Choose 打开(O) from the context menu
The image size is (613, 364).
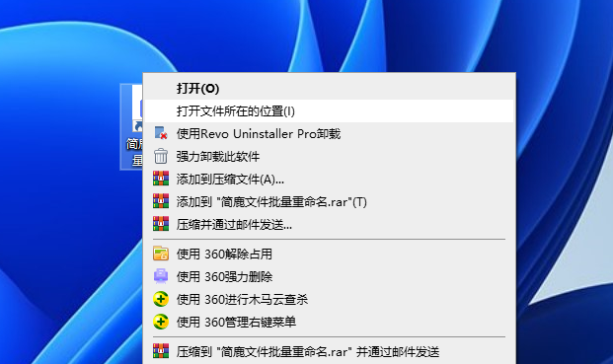coord(329,88)
